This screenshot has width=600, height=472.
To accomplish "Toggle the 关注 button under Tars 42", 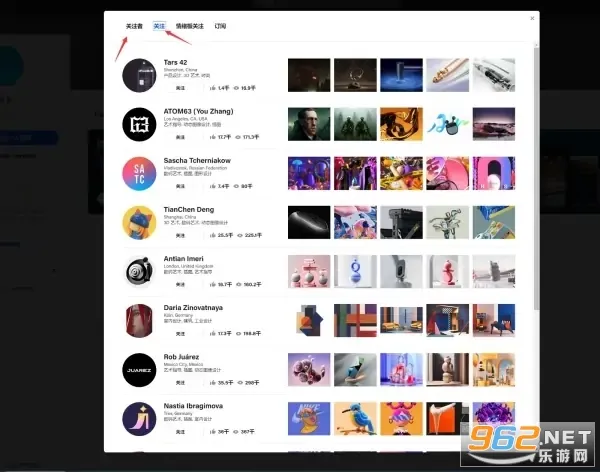I will click(180, 88).
